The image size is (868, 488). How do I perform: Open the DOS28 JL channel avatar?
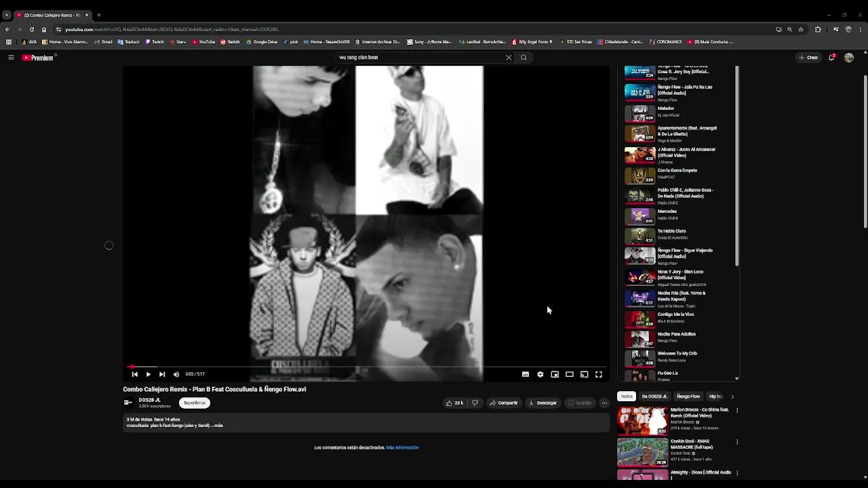(x=127, y=403)
